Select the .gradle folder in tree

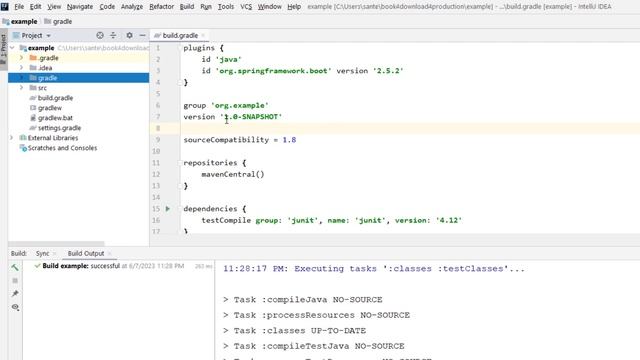tap(44, 58)
